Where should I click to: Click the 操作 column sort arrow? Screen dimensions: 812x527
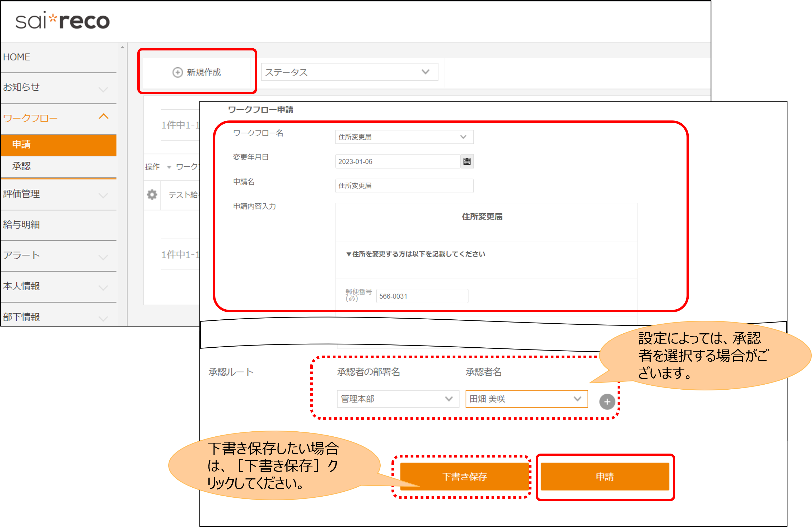point(169,167)
